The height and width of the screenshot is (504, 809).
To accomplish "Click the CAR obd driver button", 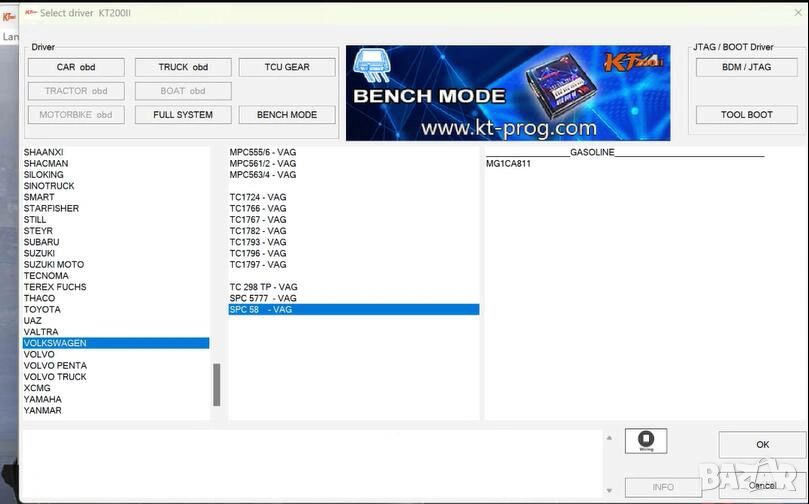I will coord(76,67).
